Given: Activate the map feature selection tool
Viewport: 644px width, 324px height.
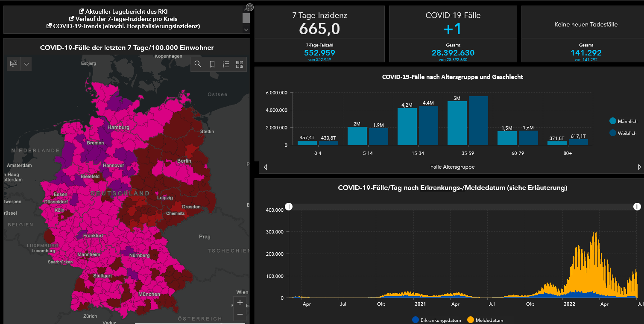Looking at the screenshot, I should click(x=14, y=64).
